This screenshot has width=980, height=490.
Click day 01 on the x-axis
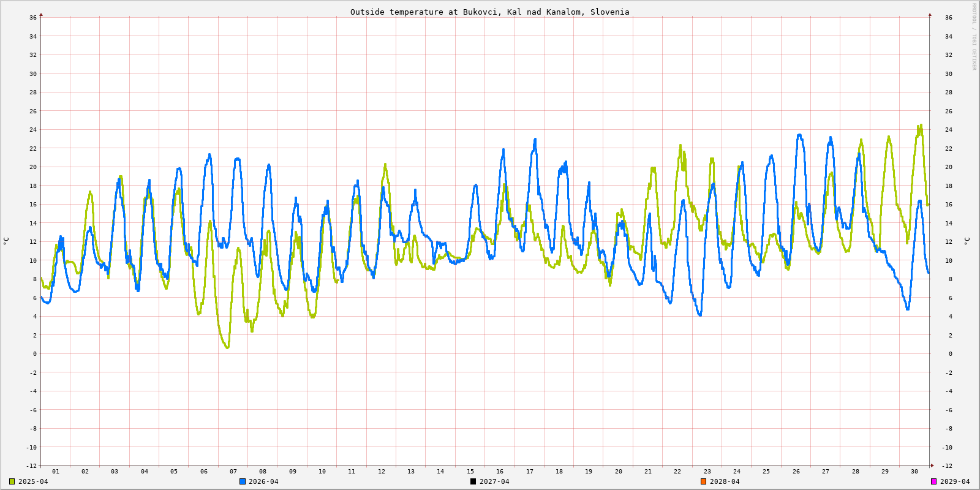pyautogui.click(x=56, y=471)
